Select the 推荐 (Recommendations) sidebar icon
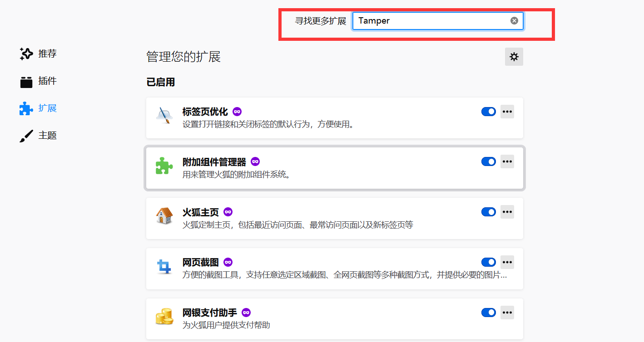The height and width of the screenshot is (342, 644). pos(26,54)
